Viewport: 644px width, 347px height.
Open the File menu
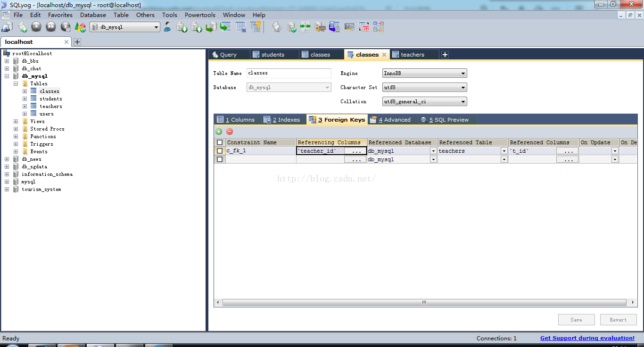(x=18, y=15)
